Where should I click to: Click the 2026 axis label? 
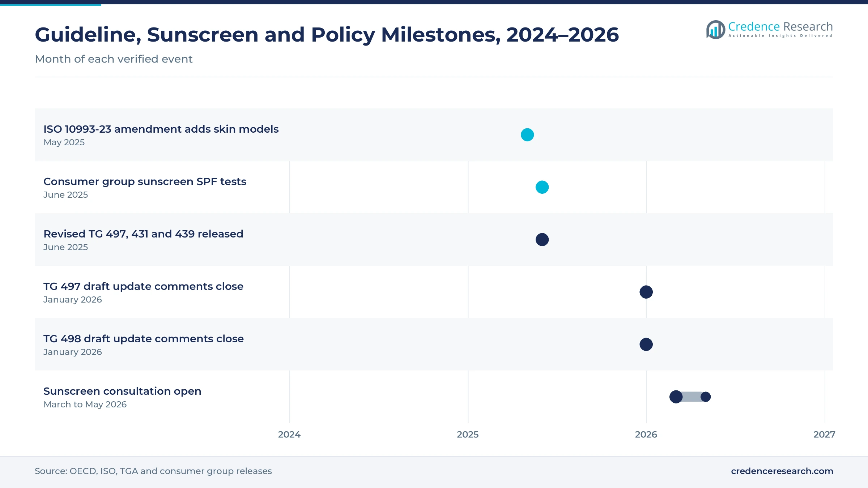coord(646,435)
